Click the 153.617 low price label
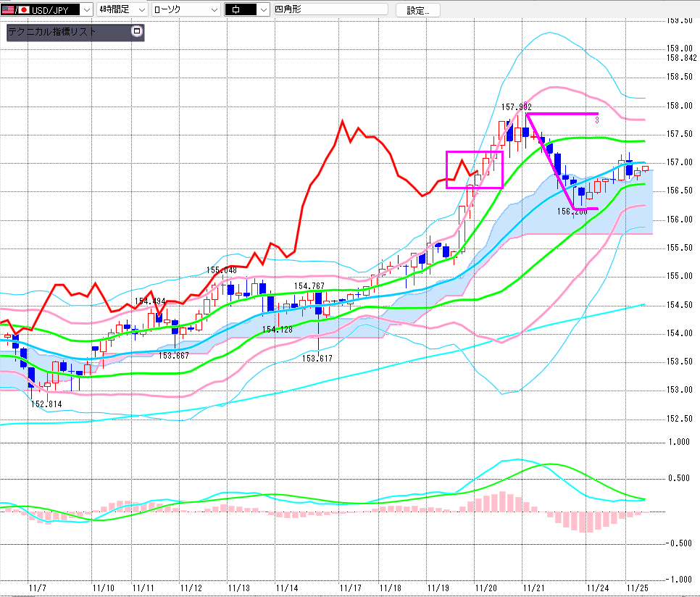The height and width of the screenshot is (597, 700). point(317,359)
